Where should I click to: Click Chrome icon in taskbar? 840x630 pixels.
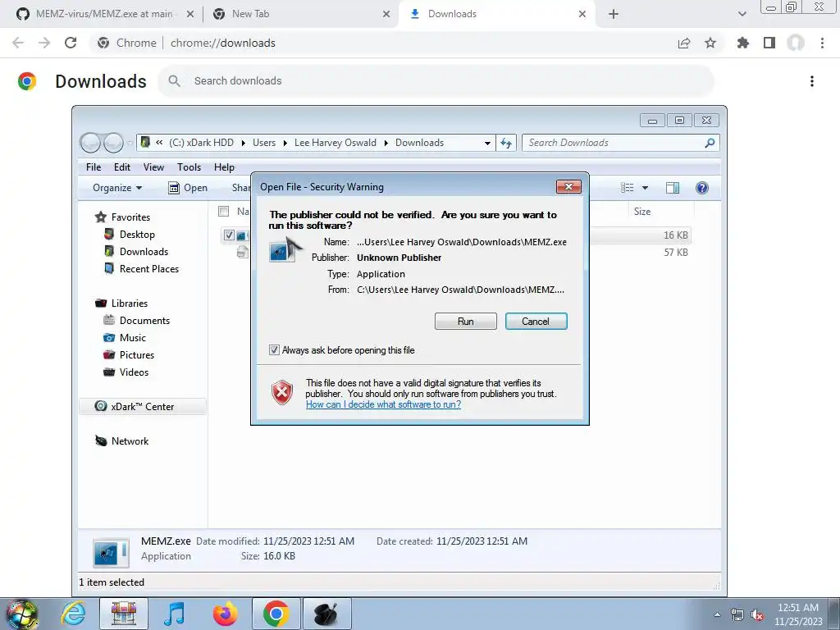tap(276, 614)
